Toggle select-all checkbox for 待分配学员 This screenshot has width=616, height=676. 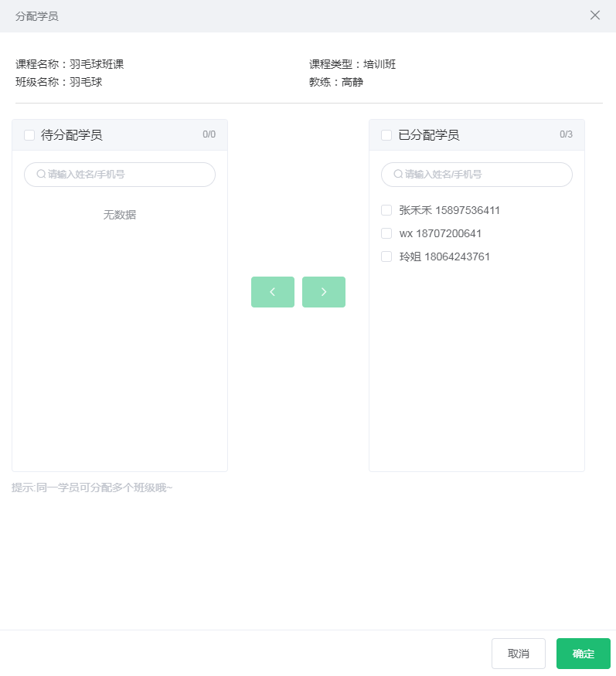pyautogui.click(x=29, y=135)
